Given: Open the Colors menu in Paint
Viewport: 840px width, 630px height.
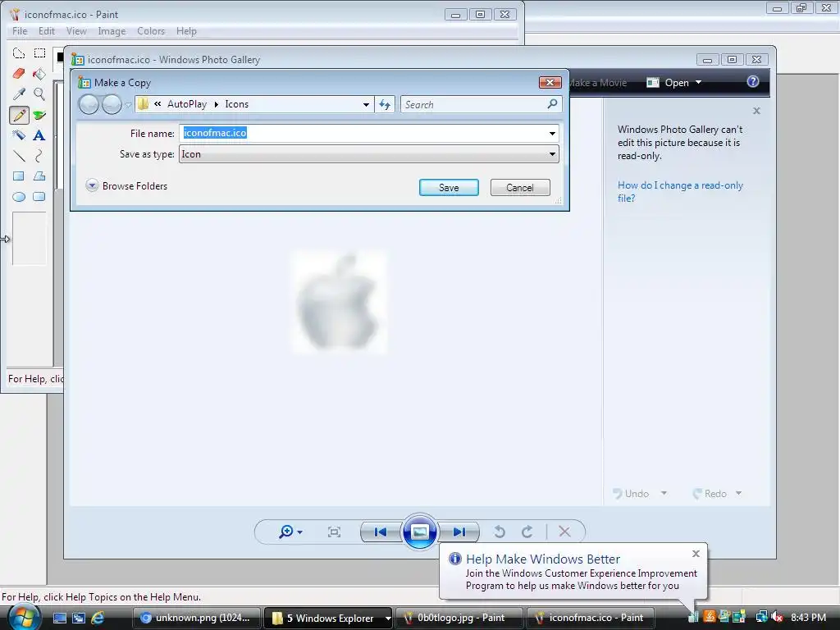Looking at the screenshot, I should [151, 31].
